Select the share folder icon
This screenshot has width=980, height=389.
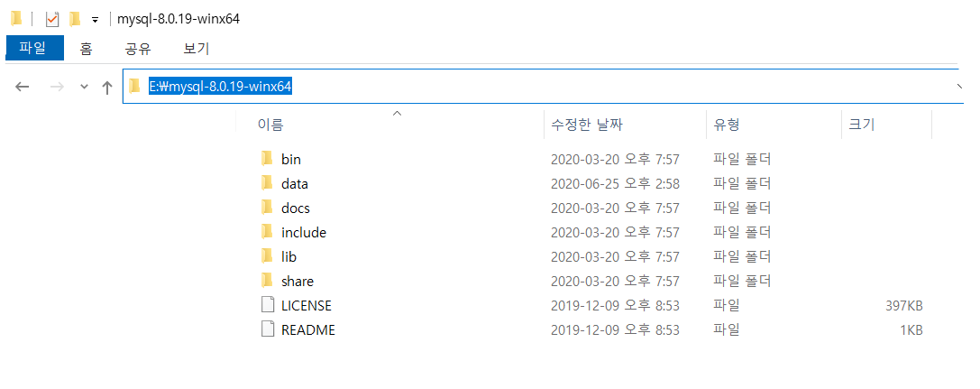coord(267,281)
